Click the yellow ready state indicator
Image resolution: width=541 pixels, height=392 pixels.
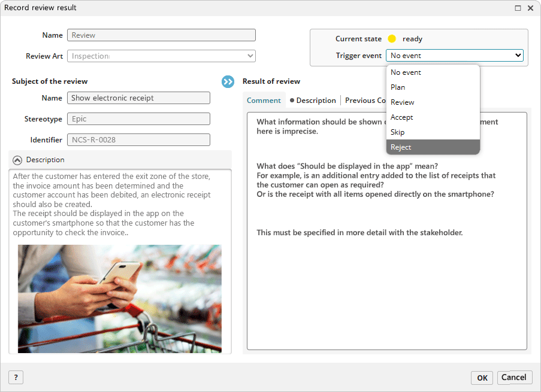tap(392, 39)
